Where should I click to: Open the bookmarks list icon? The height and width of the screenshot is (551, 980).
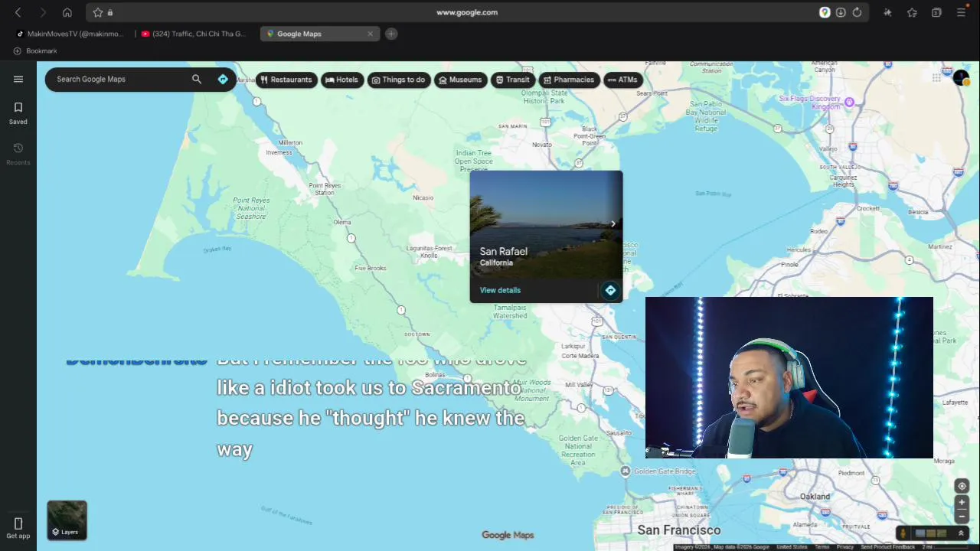click(x=912, y=12)
